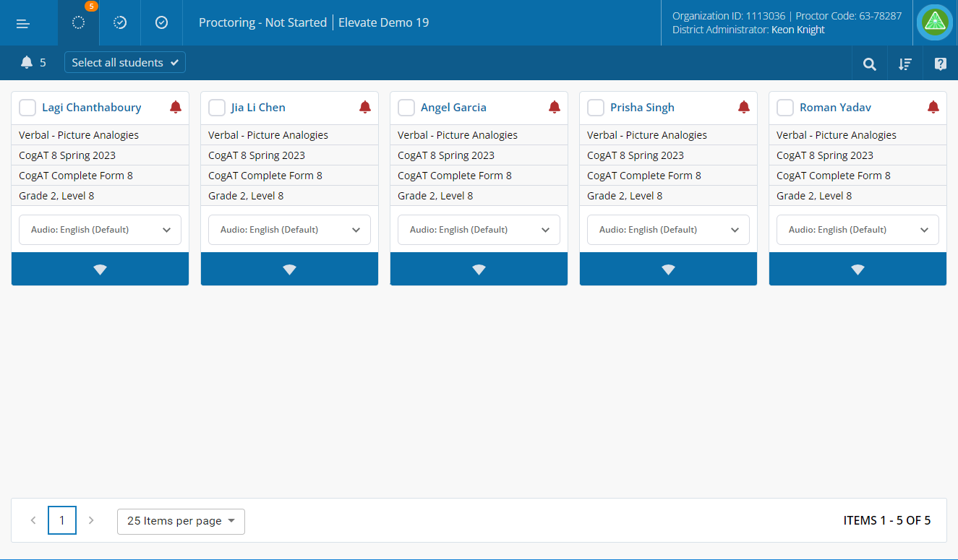
Task: Open audio dropdown on Angel Garcia's card
Action: (479, 230)
